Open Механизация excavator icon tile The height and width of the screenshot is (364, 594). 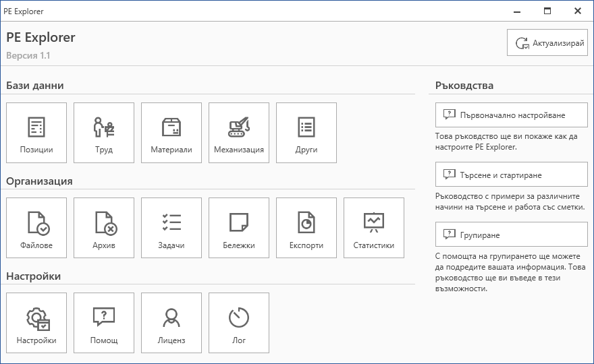[239, 133]
